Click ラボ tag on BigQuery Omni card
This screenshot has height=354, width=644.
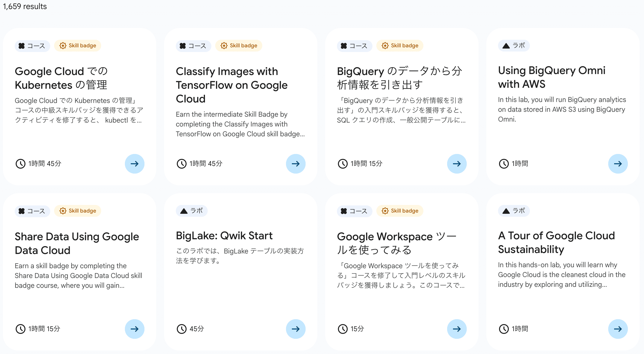(514, 46)
